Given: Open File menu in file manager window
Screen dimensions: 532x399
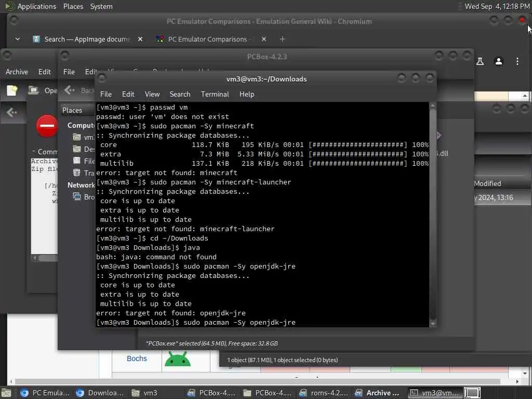Looking at the screenshot, I should [69, 72].
